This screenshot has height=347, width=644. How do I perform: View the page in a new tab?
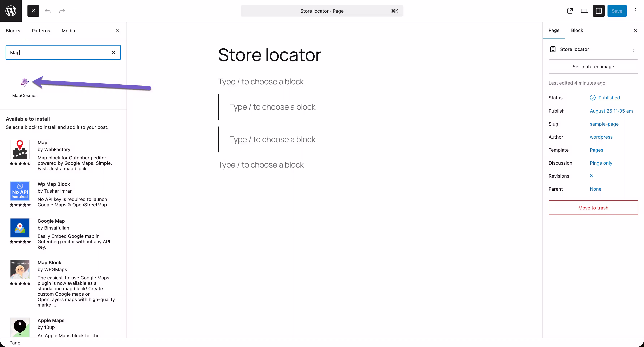coord(570,11)
